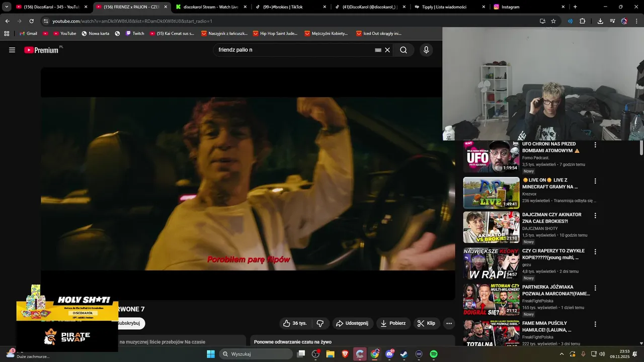The width and height of the screenshot is (644, 362).
Task: Click the YouTube search input field
Action: tap(294, 50)
